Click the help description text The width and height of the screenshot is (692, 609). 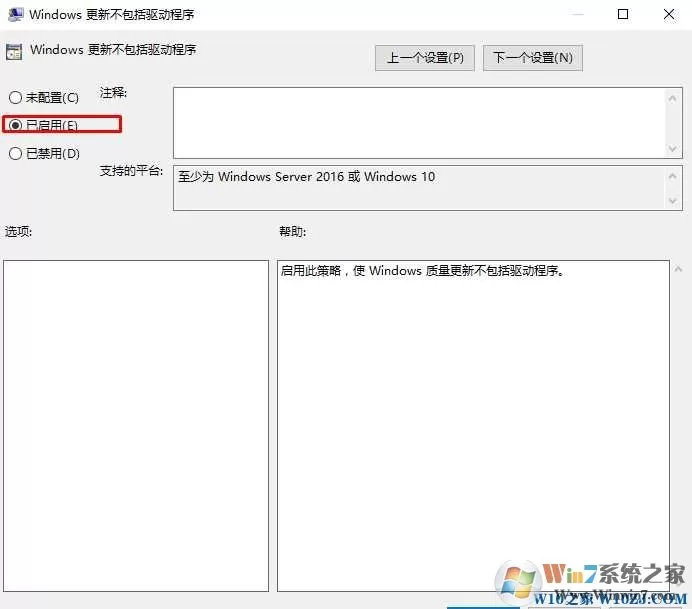click(x=423, y=271)
